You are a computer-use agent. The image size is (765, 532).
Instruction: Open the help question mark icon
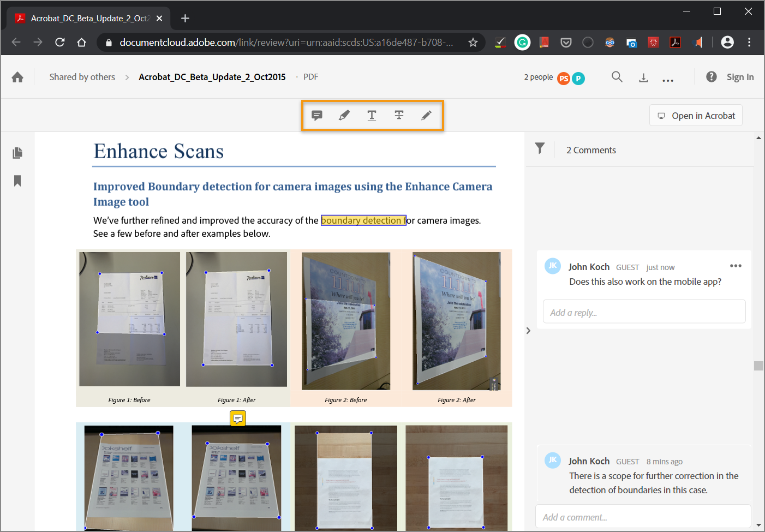coord(712,76)
